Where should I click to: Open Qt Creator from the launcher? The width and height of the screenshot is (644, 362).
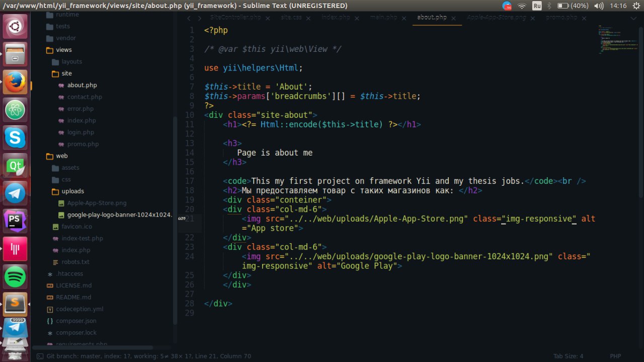pos(15,165)
